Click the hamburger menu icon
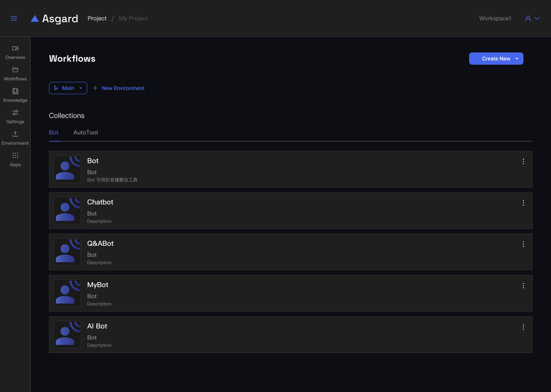Viewport: 551px width, 392px height. pos(14,18)
